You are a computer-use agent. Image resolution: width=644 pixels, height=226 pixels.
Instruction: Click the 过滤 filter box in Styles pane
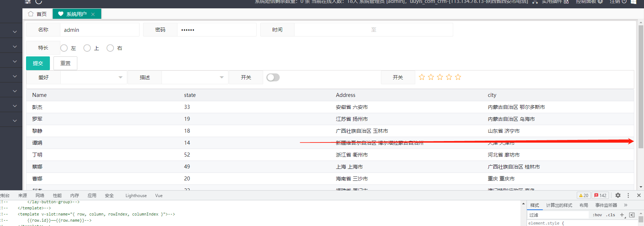pos(558,215)
